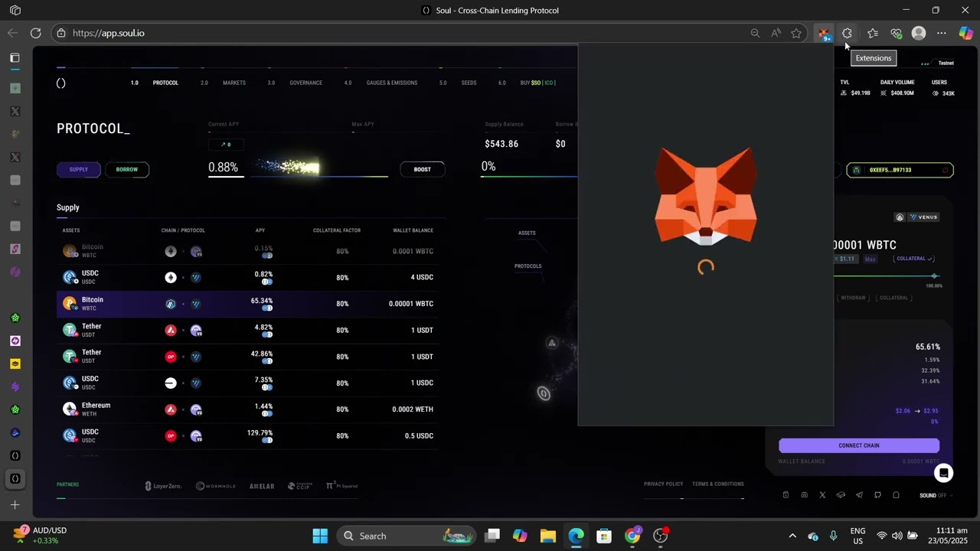Toggle APY switch for Ethereum 1.44% row
This screenshot has height=551, width=980.
267,413
